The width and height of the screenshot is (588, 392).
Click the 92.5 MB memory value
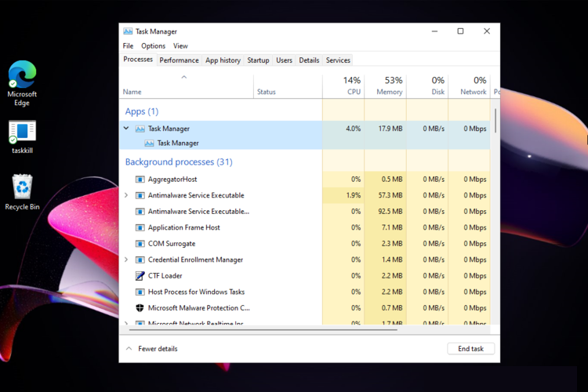click(390, 211)
